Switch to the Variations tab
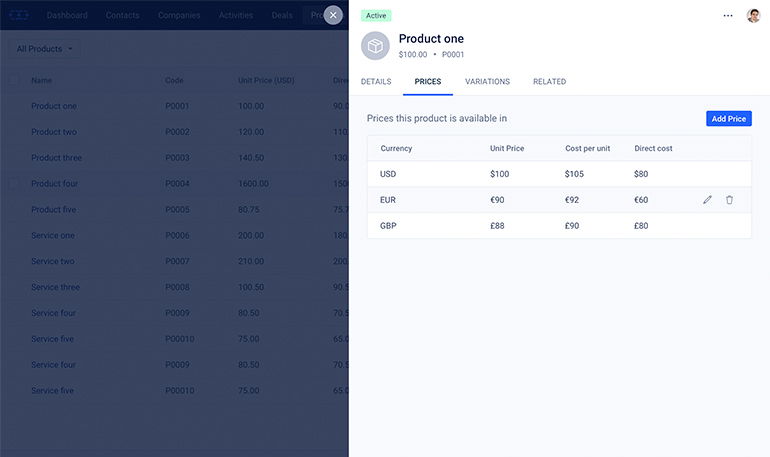This screenshot has height=457, width=770. tap(487, 81)
